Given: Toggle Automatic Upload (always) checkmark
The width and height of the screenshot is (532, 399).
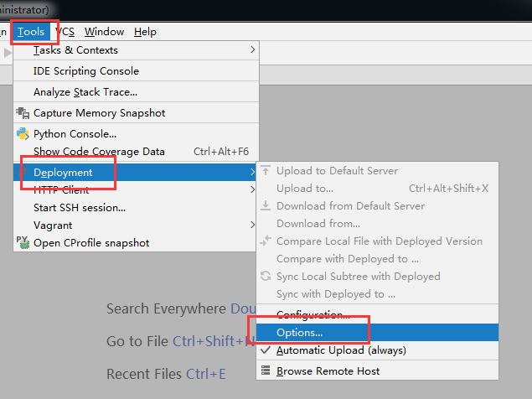Looking at the screenshot, I should [x=266, y=350].
